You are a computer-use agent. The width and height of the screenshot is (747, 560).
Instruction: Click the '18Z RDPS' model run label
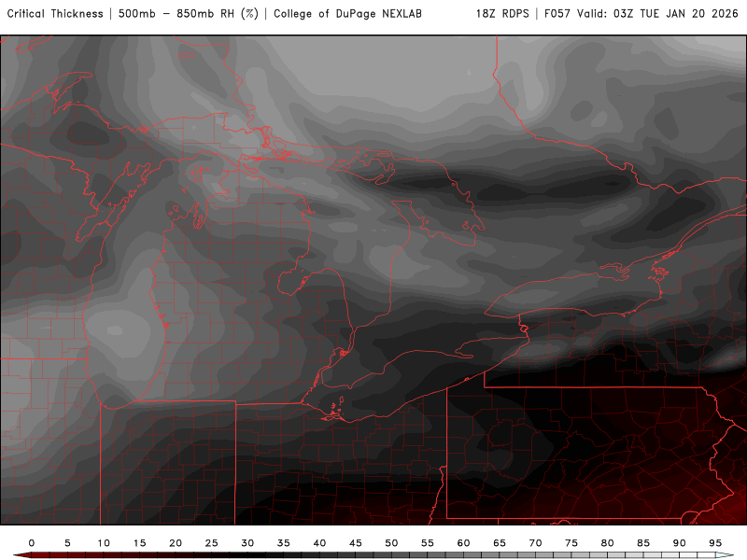click(x=502, y=14)
